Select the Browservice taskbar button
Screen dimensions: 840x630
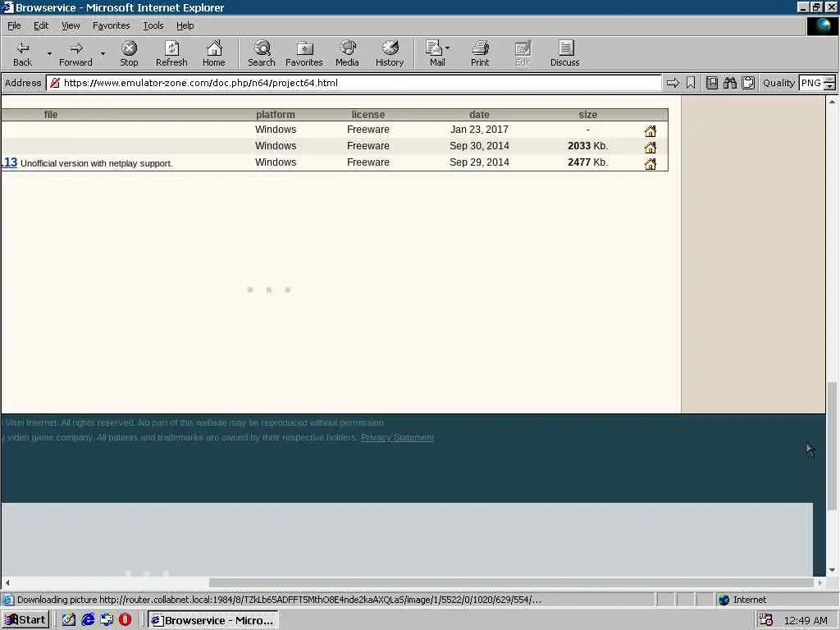point(212,620)
